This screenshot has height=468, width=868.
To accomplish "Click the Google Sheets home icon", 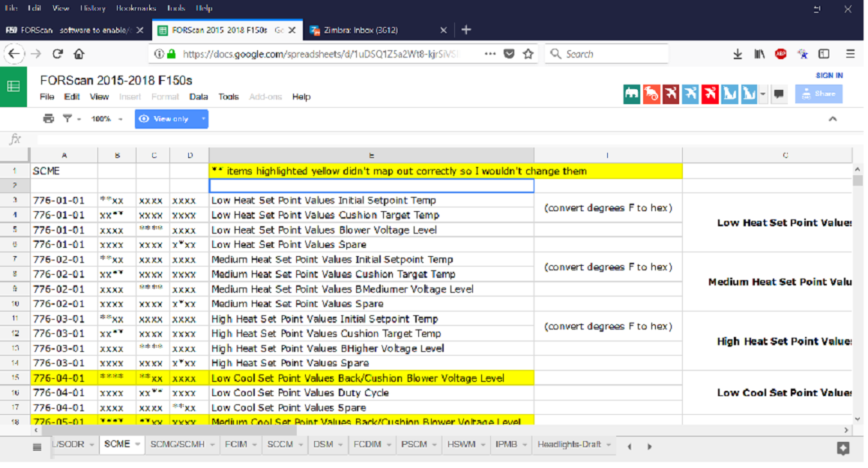I will tap(13, 87).
